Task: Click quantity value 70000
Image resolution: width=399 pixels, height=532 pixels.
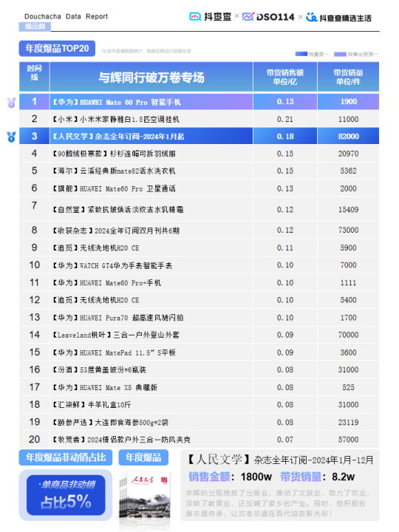Action: coord(348,335)
